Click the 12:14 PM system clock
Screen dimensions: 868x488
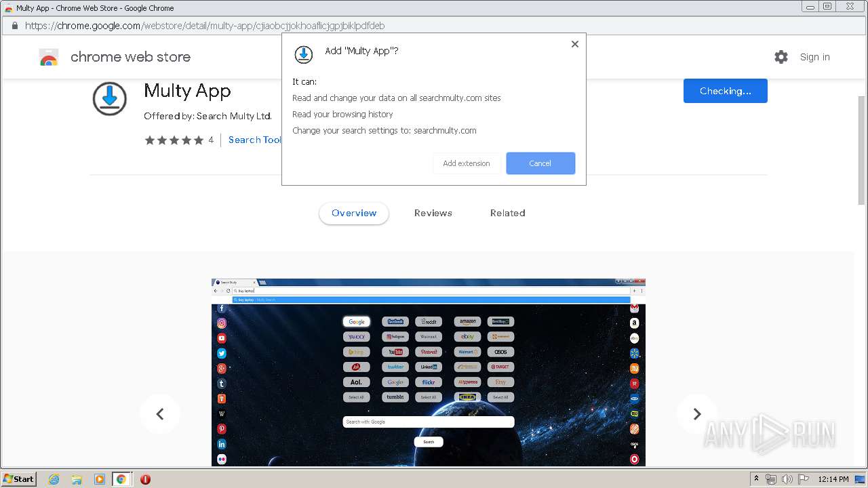coord(833,479)
